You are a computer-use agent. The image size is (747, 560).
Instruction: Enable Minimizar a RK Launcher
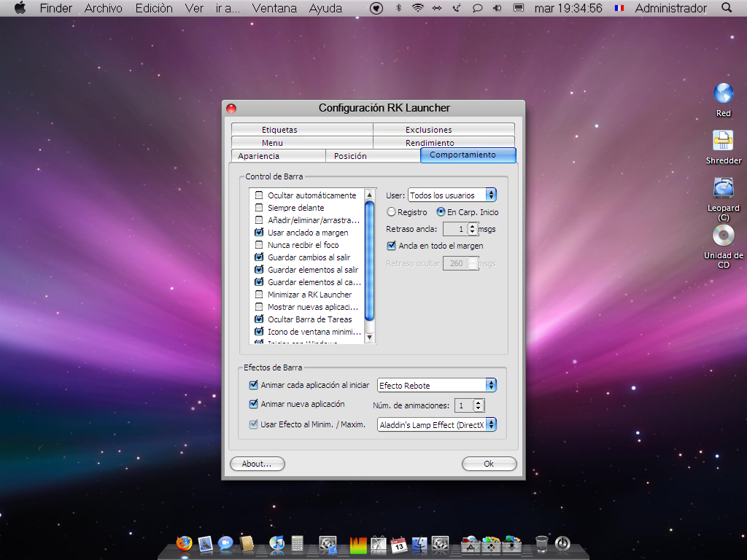(x=259, y=295)
